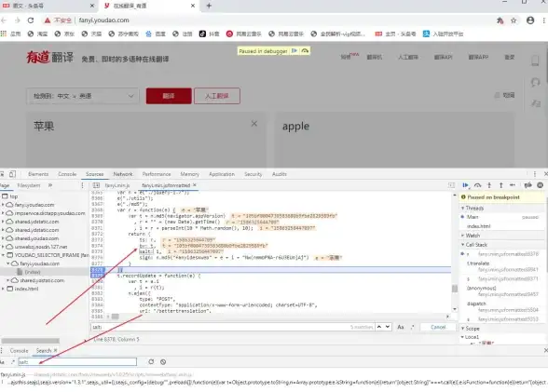The height and width of the screenshot is (392, 548).
Task: Jump to next find match arrow
Action: (x=388, y=327)
